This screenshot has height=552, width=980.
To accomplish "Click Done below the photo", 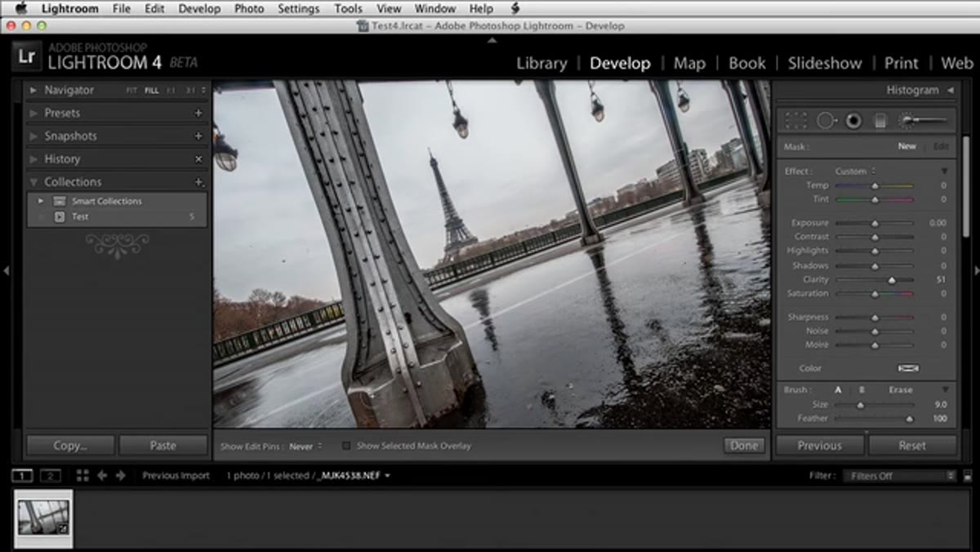I will click(744, 446).
